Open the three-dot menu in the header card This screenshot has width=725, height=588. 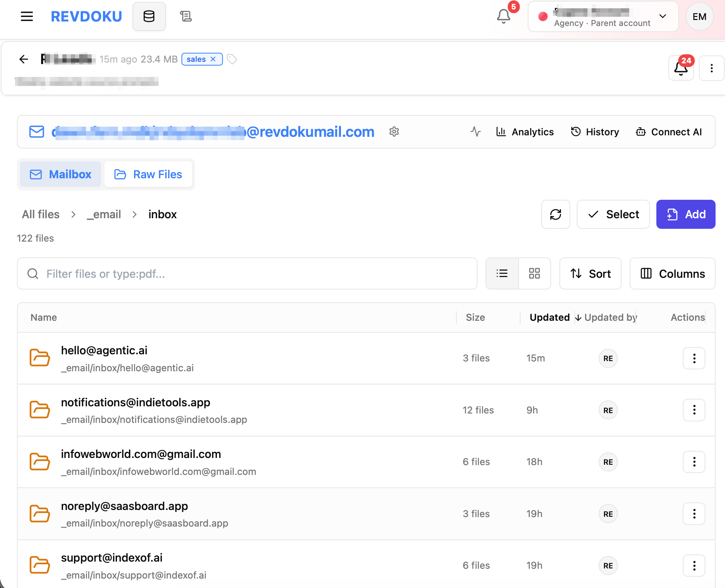(x=711, y=68)
